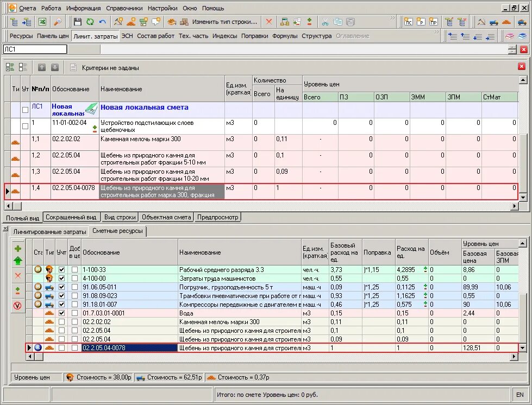Toggle checkbox on row 11-01-002-04

25,126
